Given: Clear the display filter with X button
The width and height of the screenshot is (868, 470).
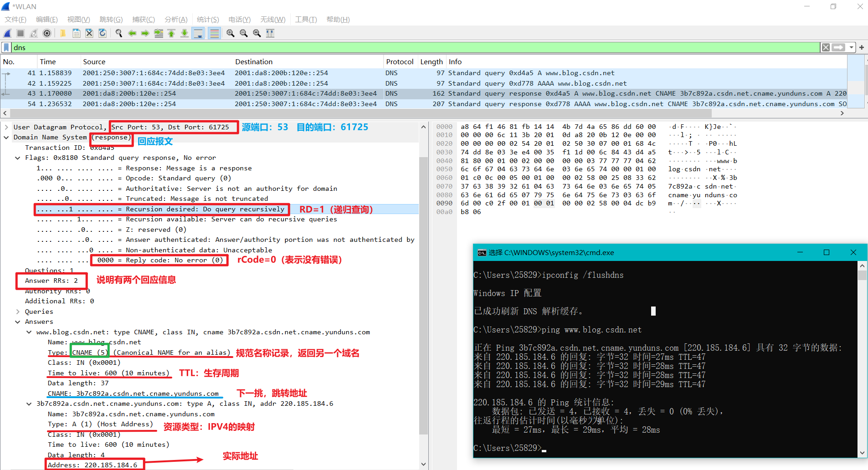Looking at the screenshot, I should (826, 47).
